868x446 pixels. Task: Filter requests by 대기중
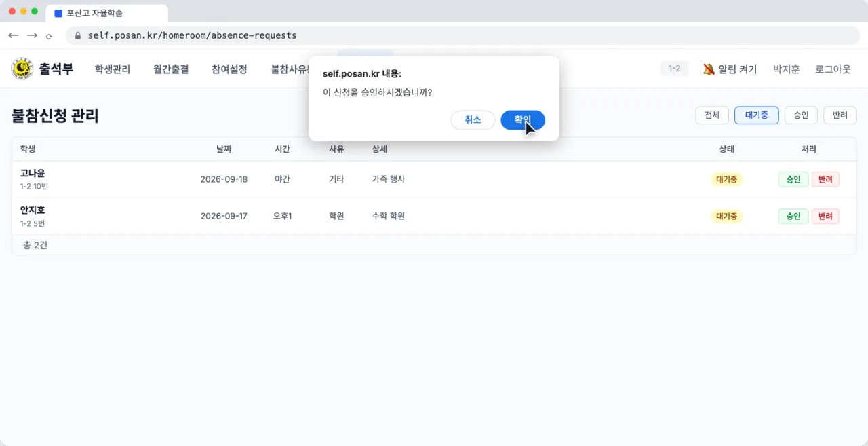pyautogui.click(x=757, y=115)
